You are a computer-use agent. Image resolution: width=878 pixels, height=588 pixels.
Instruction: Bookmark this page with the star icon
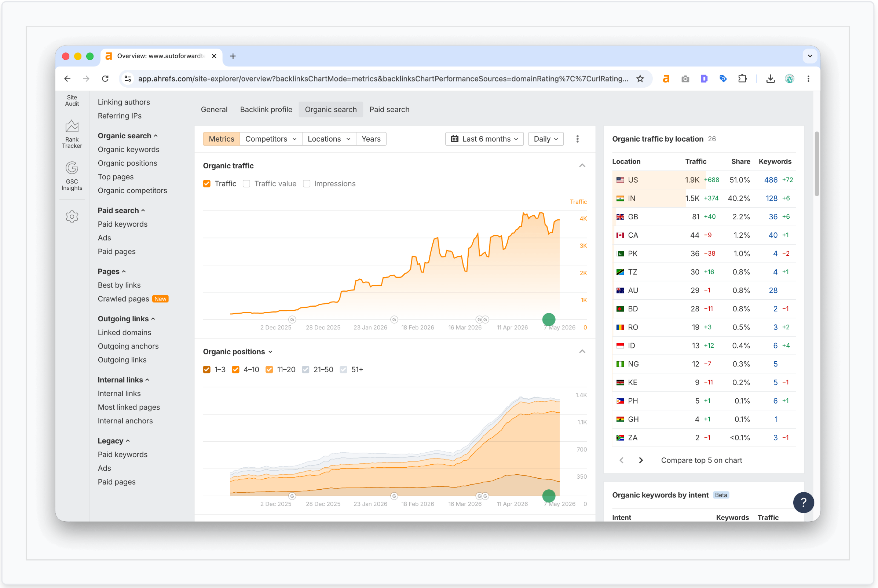(x=640, y=79)
